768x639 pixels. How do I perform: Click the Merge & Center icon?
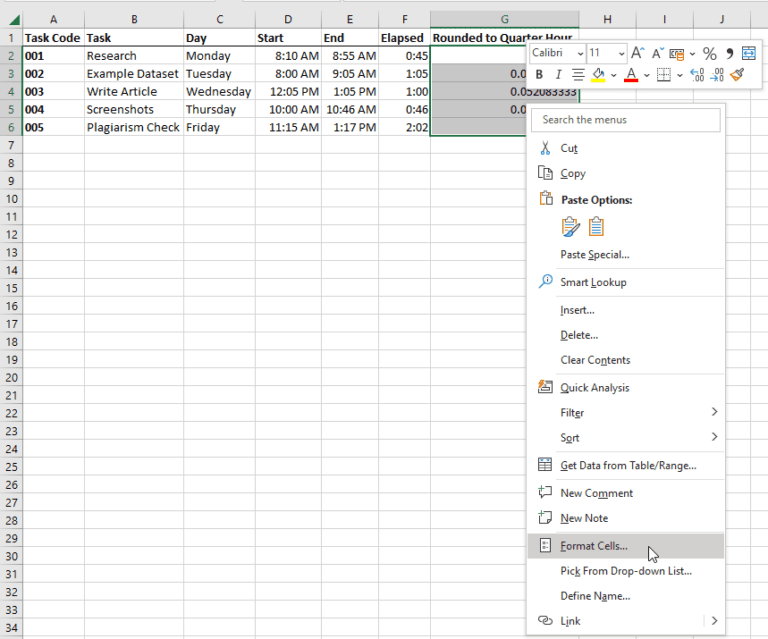[748, 53]
